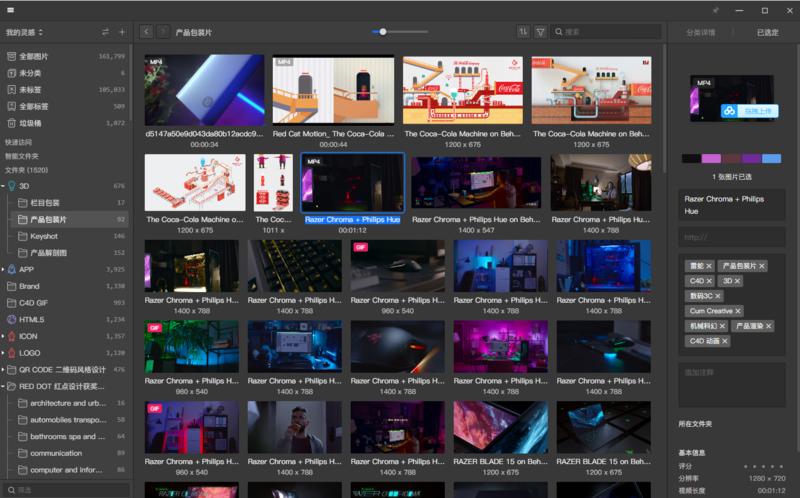This screenshot has width=800, height=498.
Task: Expand the APP folder
Action: pos(5,269)
